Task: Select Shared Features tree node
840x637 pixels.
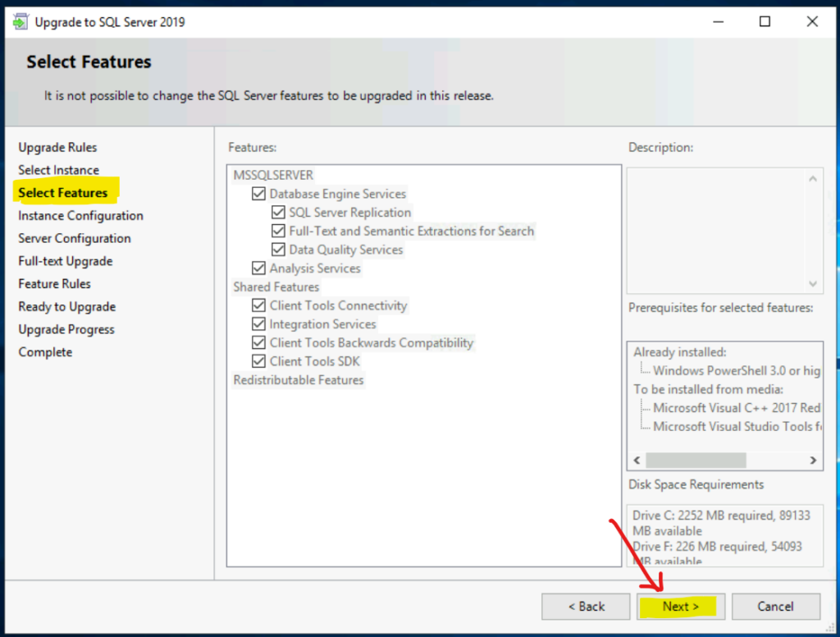Action: pos(276,286)
